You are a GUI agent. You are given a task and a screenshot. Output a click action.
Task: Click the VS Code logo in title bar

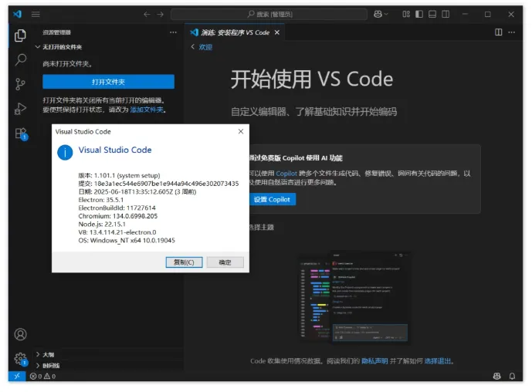tap(17, 14)
